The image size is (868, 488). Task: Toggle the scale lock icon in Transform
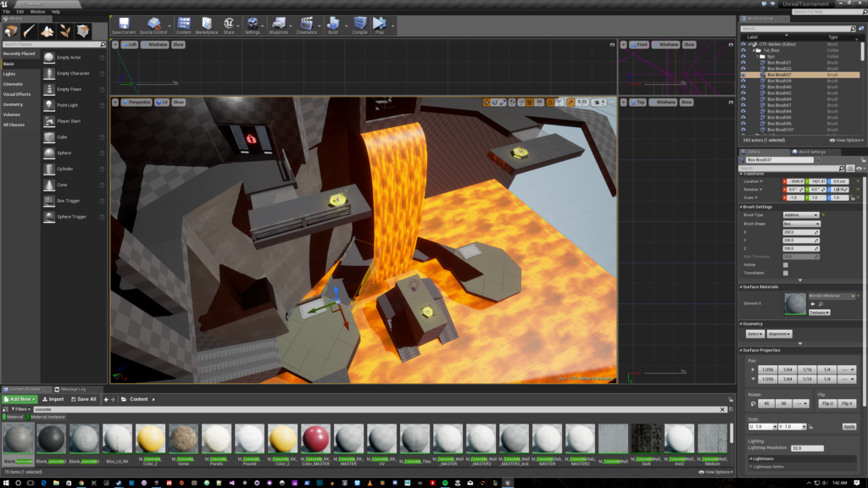pyautogui.click(x=853, y=197)
